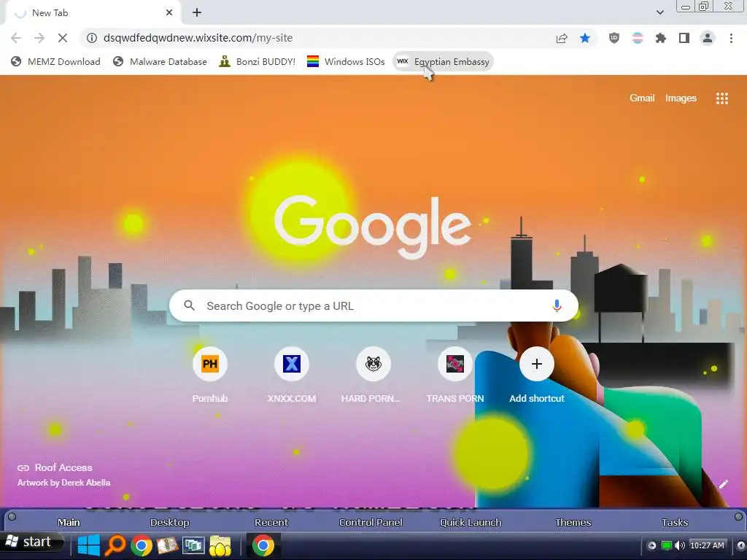Launch the blue Windows logo taskbar icon
The image size is (747, 560).
(88, 545)
